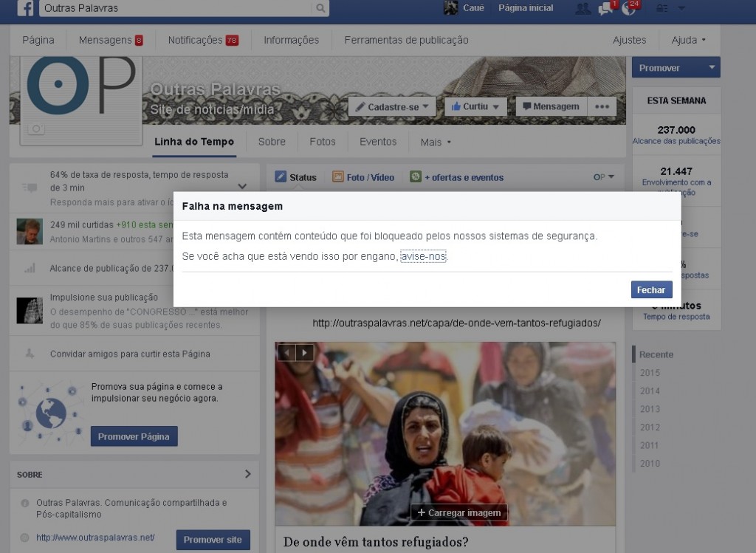Click info icon beside Outras Palavras description
The height and width of the screenshot is (553, 756).
[x=24, y=503]
